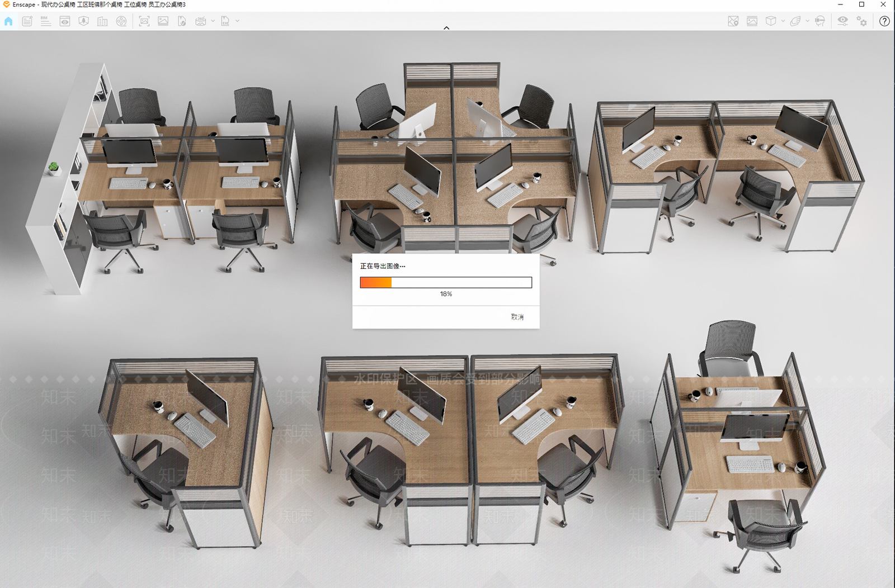This screenshot has height=588, width=895.
Task: Toggle the mini map display
Action: click(733, 21)
